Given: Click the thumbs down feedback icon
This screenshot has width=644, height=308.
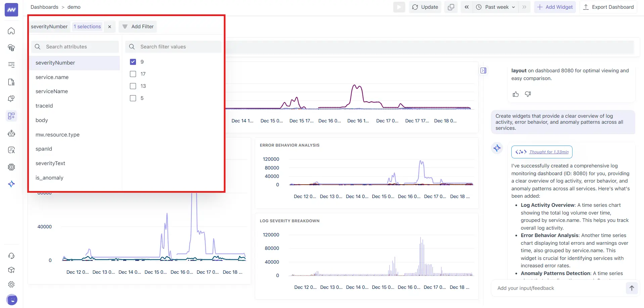Looking at the screenshot, I should (528, 94).
